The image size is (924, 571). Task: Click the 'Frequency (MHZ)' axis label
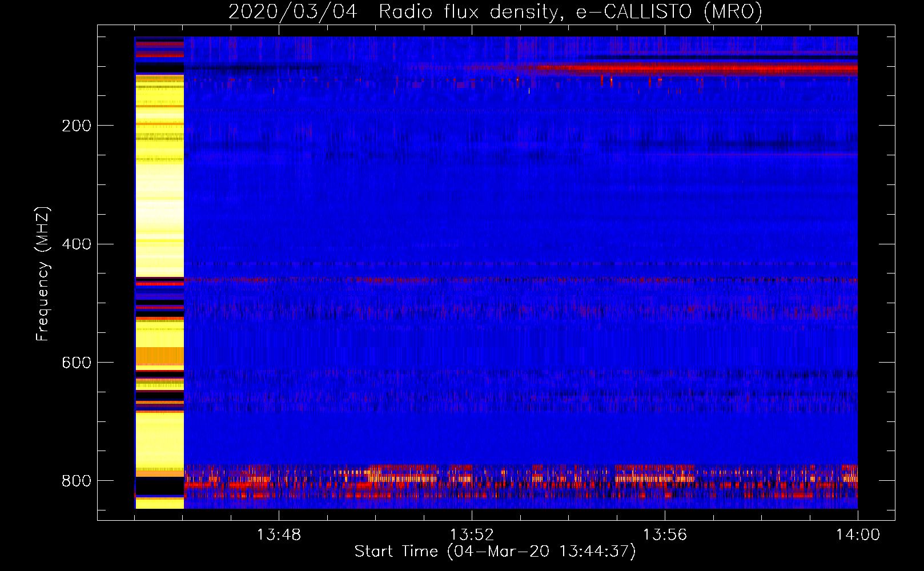pos(43,274)
